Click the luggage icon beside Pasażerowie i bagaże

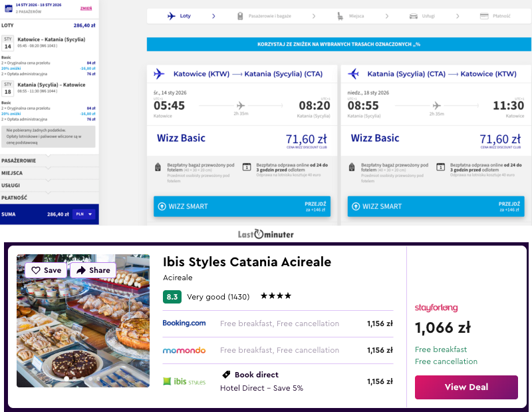coord(240,16)
